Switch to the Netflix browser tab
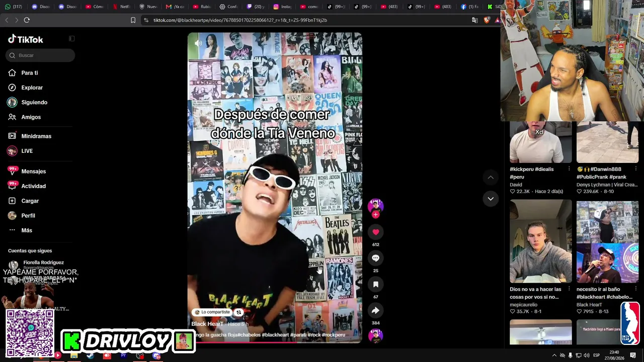The image size is (644, 362). click(x=122, y=7)
